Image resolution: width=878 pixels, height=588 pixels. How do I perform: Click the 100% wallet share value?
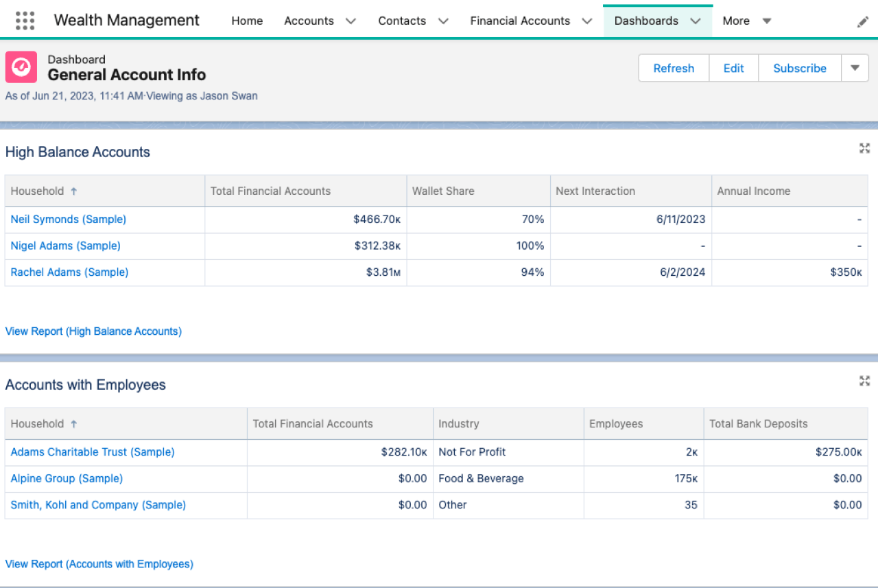point(530,246)
